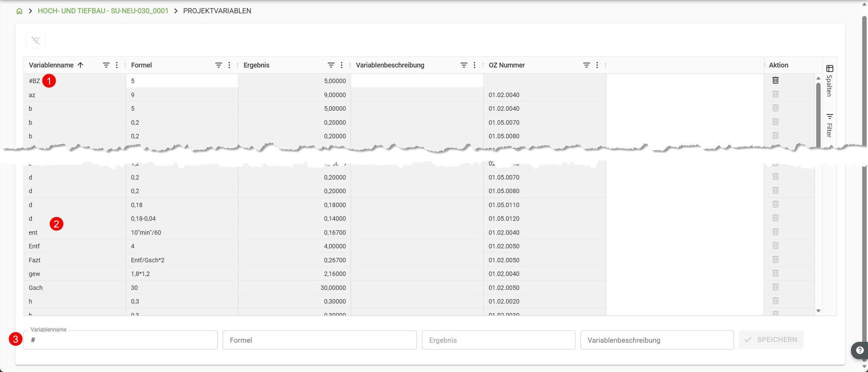
Task: Click the trash icon for the Fazt row
Action: click(776, 260)
